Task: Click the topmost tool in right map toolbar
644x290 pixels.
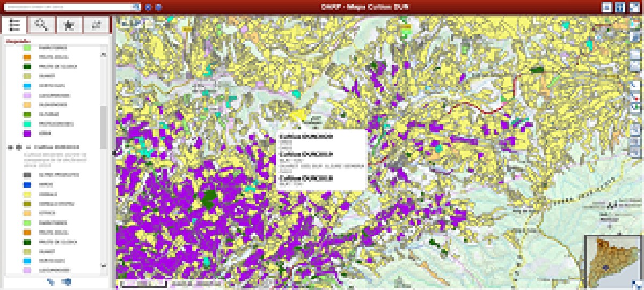Action: pos(634,25)
